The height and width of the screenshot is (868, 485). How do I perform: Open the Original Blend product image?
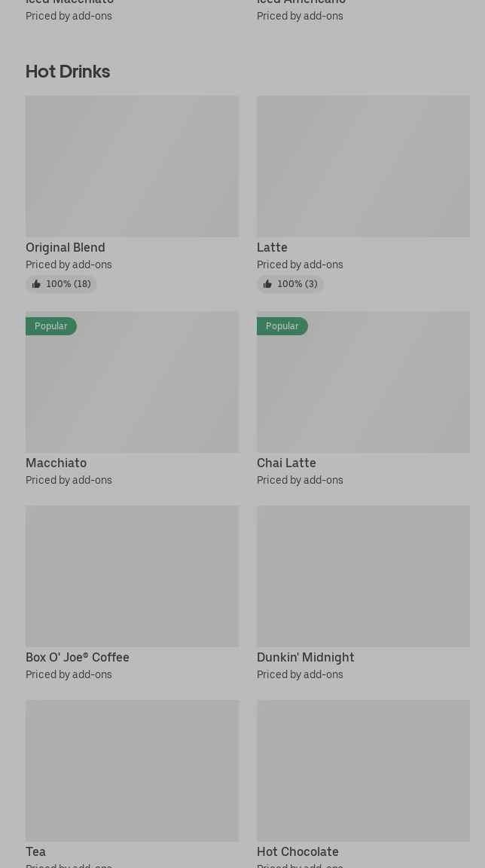click(132, 167)
